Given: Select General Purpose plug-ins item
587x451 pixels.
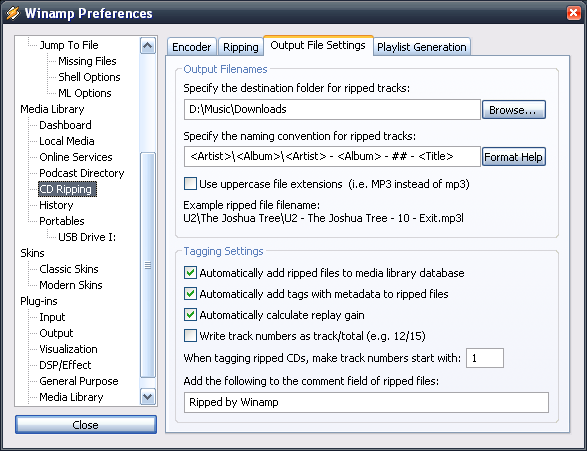Looking at the screenshot, I should 79,381.
